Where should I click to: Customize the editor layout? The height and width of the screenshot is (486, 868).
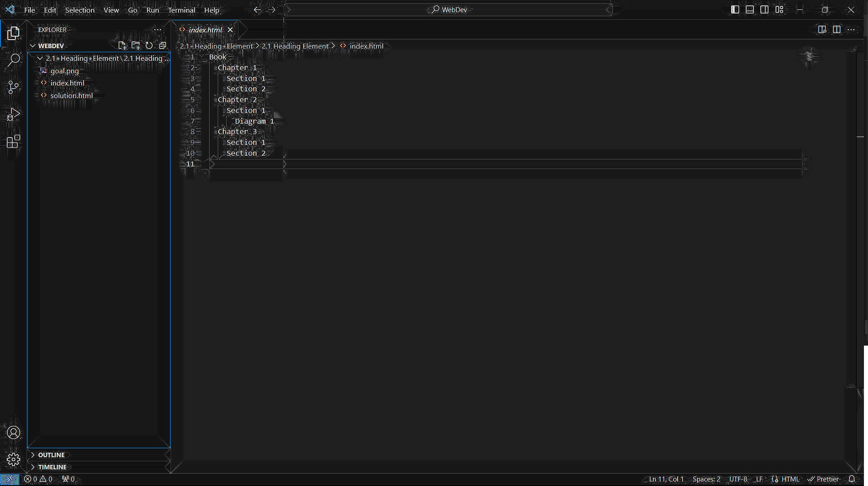pyautogui.click(x=779, y=9)
